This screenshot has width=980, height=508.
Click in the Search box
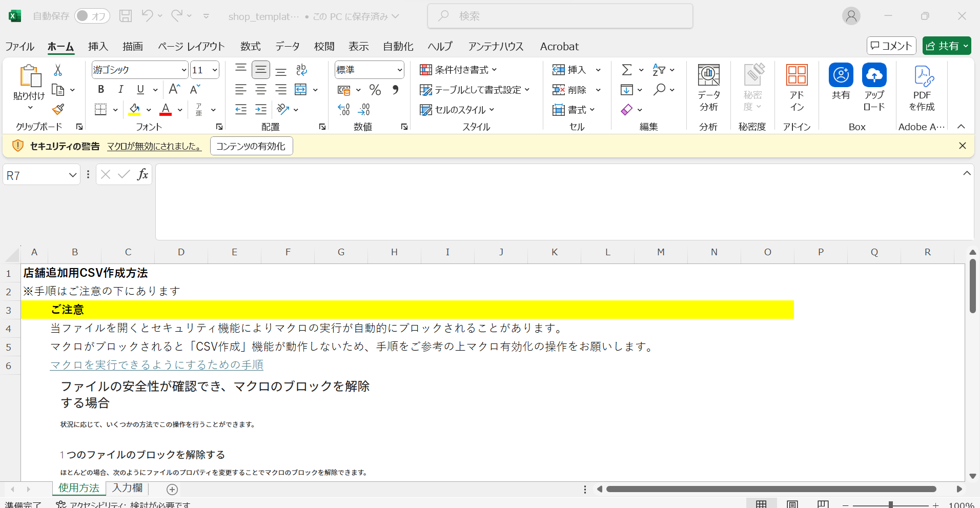560,16
